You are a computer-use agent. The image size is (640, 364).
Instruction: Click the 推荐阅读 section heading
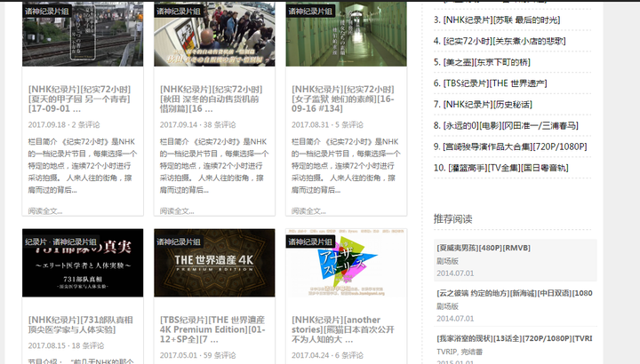(452, 219)
